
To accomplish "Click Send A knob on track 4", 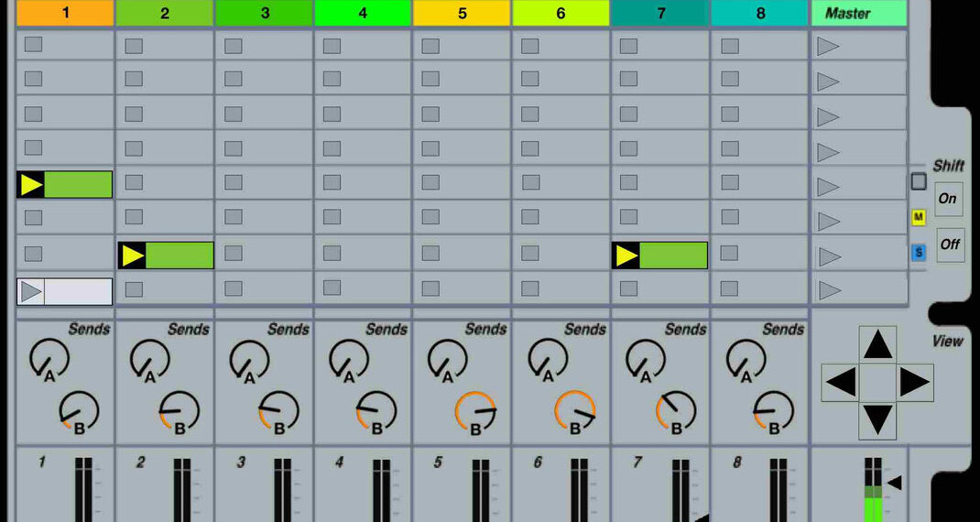I will click(349, 359).
